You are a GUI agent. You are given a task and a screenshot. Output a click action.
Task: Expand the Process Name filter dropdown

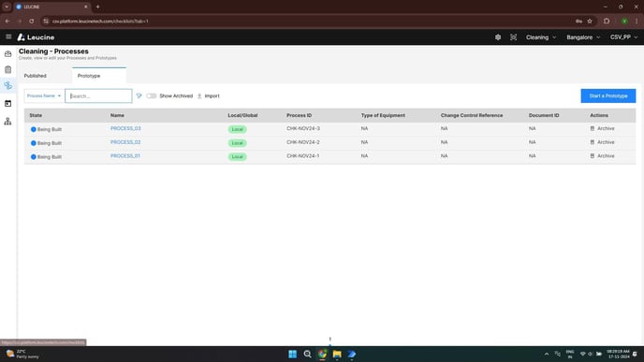point(44,96)
